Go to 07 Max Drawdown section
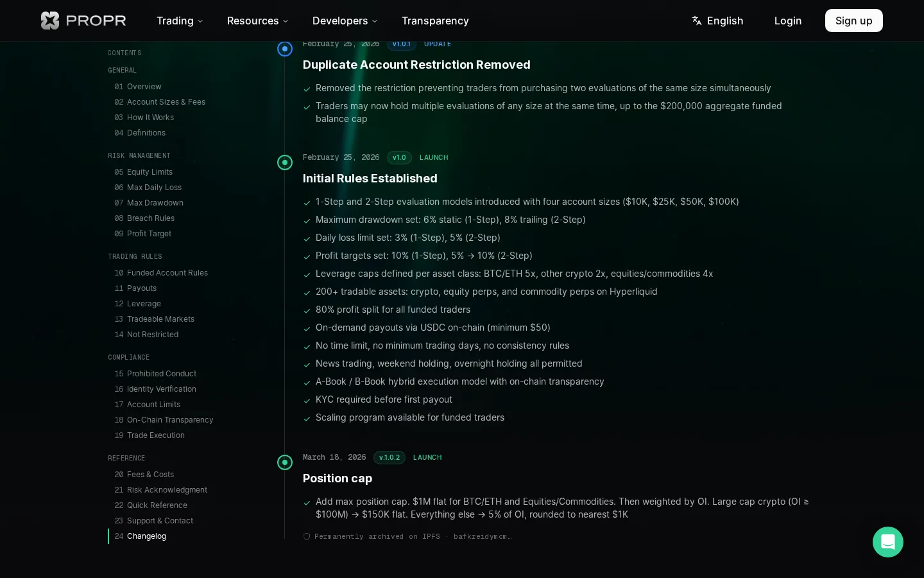 click(x=149, y=203)
